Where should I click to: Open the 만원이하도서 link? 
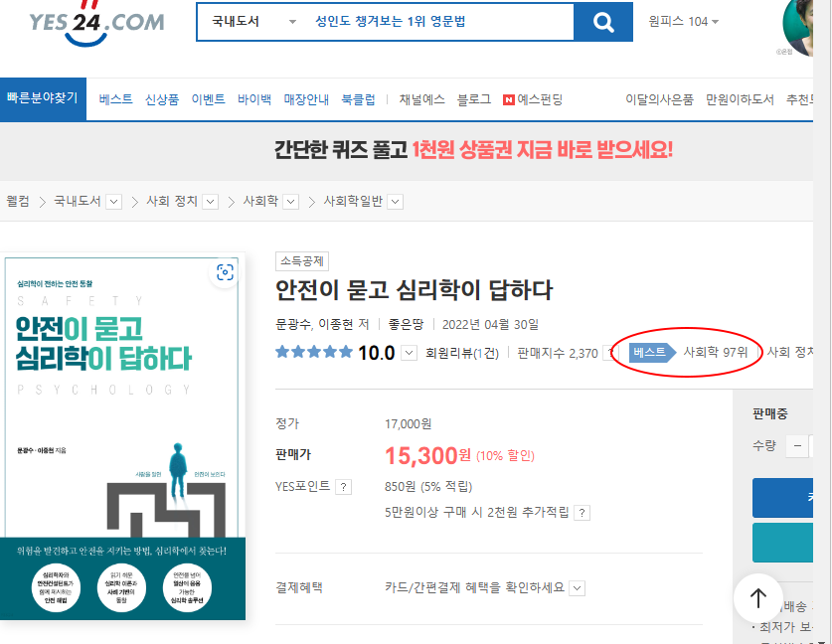[x=740, y=99]
